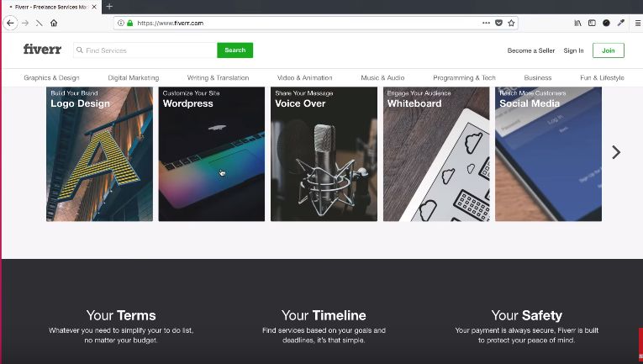
Task: Open the Firefox hamburger menu
Action: (638, 23)
